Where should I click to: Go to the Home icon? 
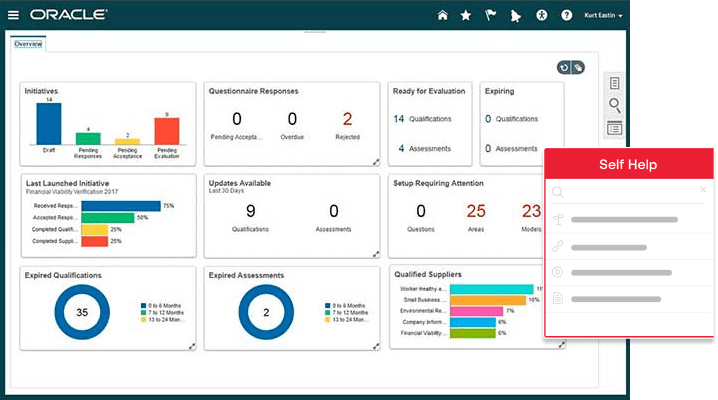click(442, 16)
